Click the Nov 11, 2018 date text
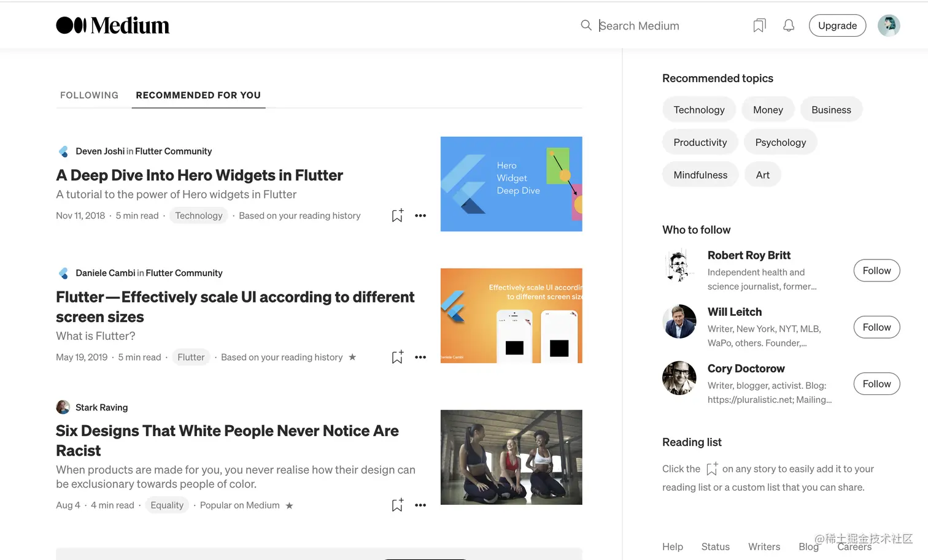 [80, 215]
